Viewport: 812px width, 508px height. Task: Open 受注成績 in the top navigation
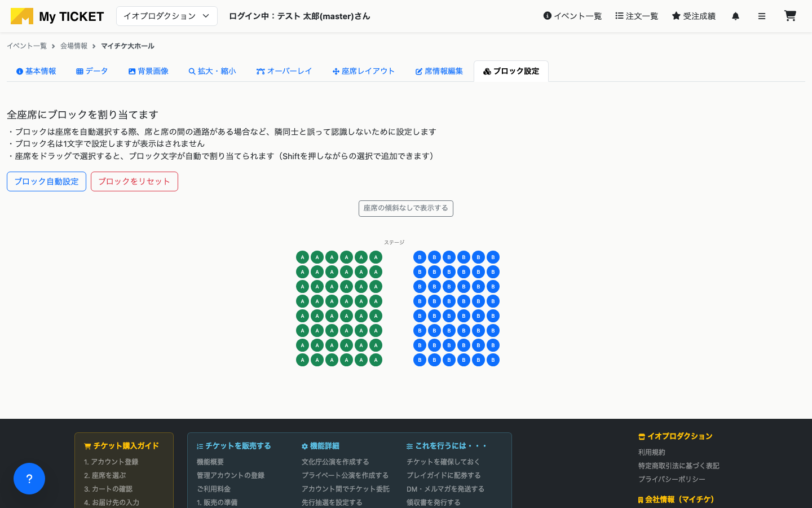(x=694, y=16)
